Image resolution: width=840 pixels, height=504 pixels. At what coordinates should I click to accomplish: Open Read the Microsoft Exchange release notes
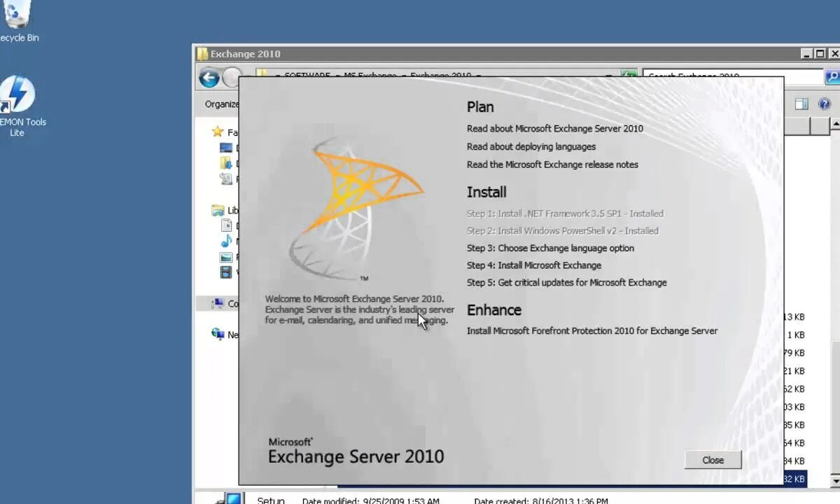552,165
